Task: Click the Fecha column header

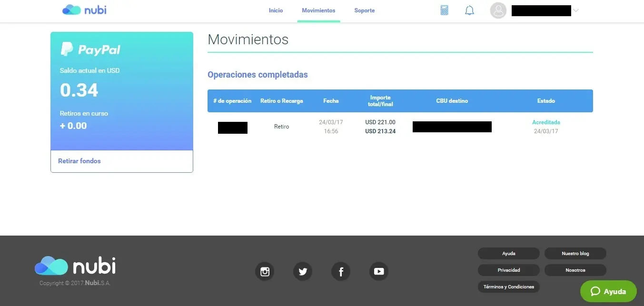Action: pos(331,101)
